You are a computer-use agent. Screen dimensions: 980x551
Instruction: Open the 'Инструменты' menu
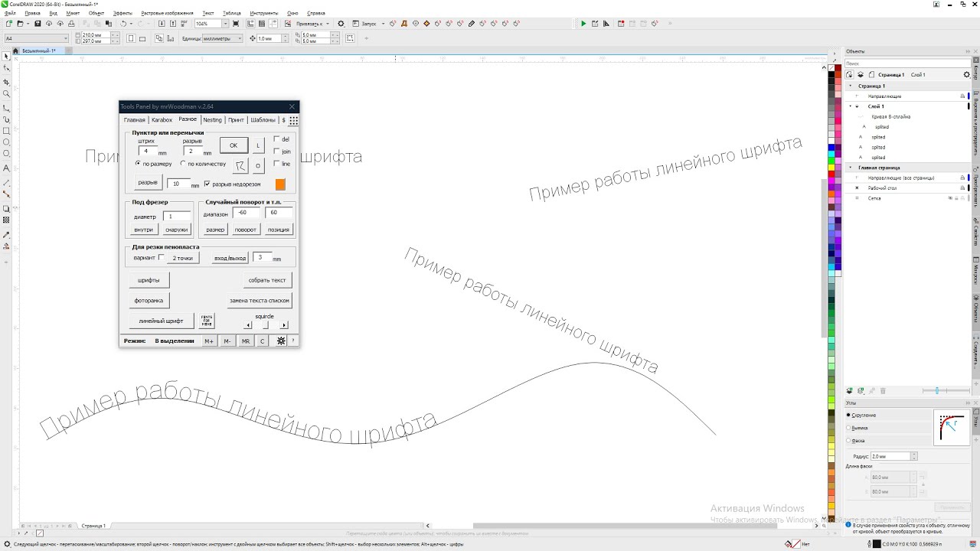[263, 13]
